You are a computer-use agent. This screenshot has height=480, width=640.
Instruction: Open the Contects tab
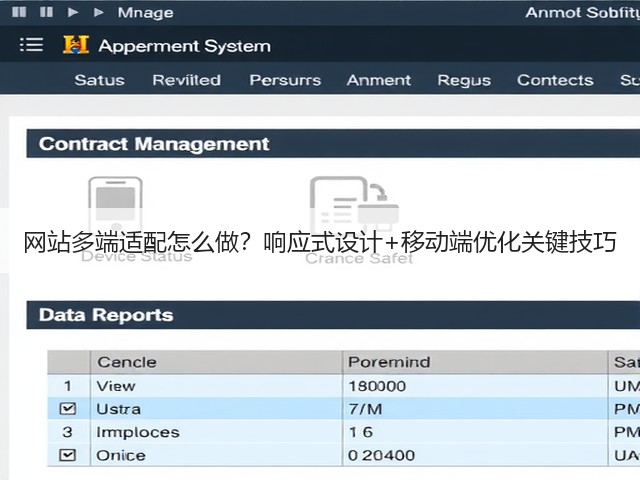coord(555,80)
